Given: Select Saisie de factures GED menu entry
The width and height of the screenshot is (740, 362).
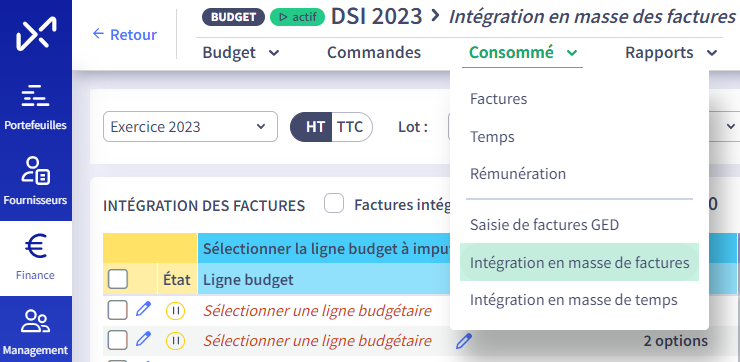Looking at the screenshot, I should tap(544, 225).
